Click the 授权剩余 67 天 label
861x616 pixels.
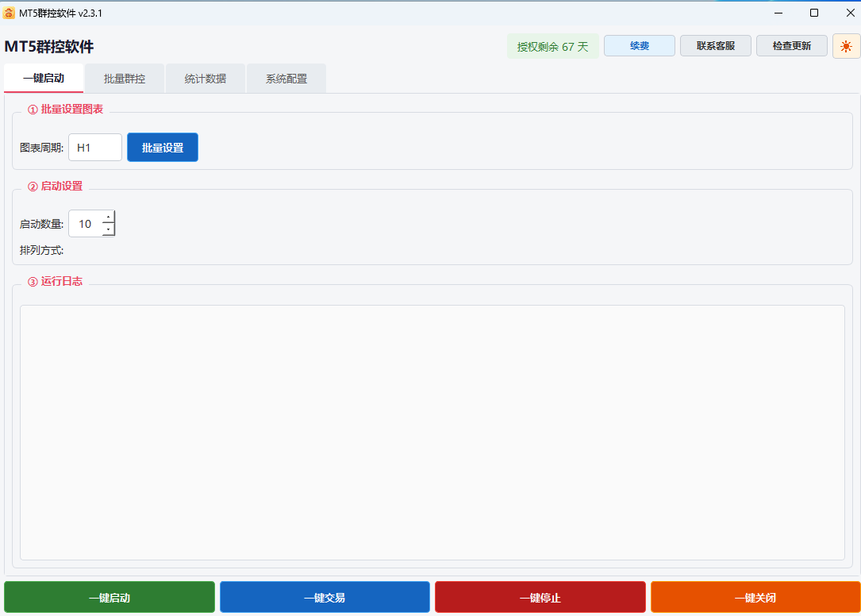552,47
